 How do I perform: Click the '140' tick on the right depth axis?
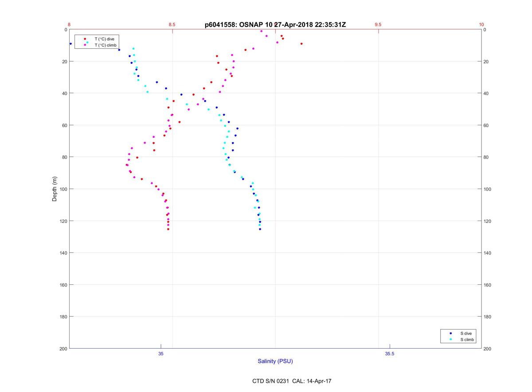[488, 253]
